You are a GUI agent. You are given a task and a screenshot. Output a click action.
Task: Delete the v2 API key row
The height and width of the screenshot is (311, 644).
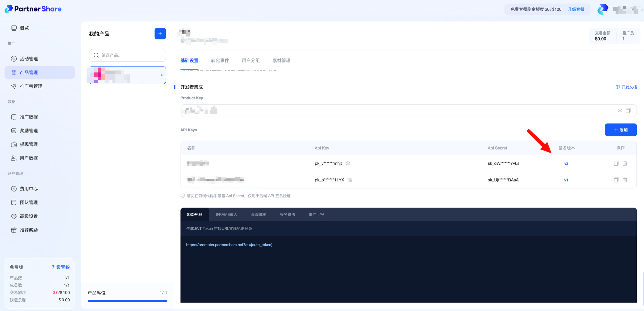point(625,163)
